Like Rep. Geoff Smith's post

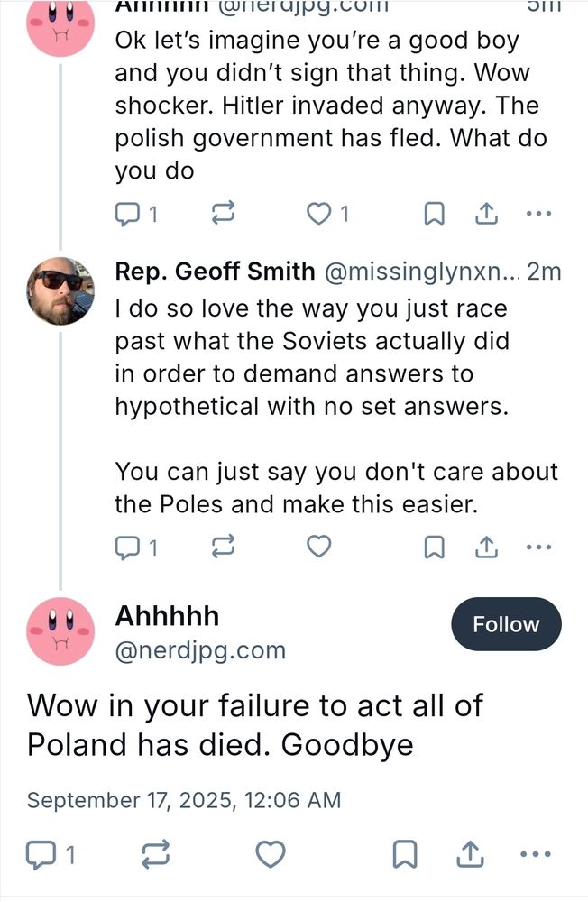click(319, 547)
